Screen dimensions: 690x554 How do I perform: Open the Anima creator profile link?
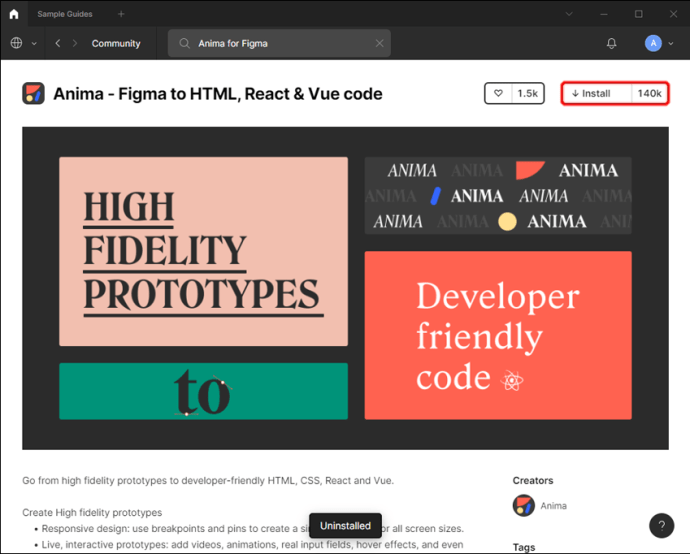553,506
